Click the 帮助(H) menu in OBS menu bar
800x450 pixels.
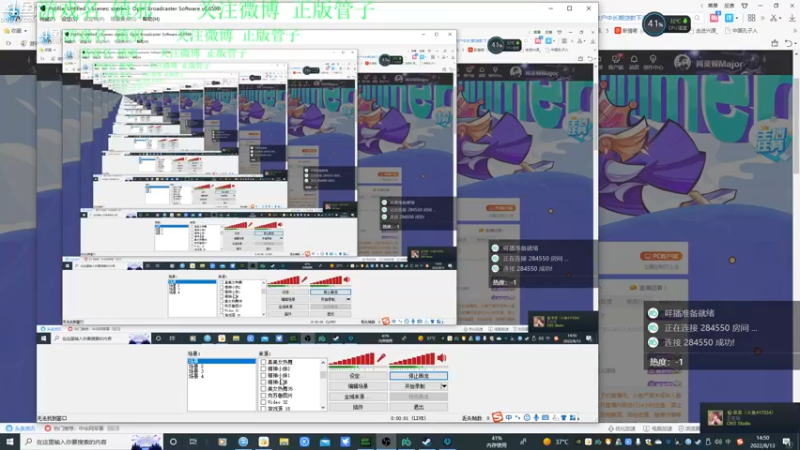152,19
